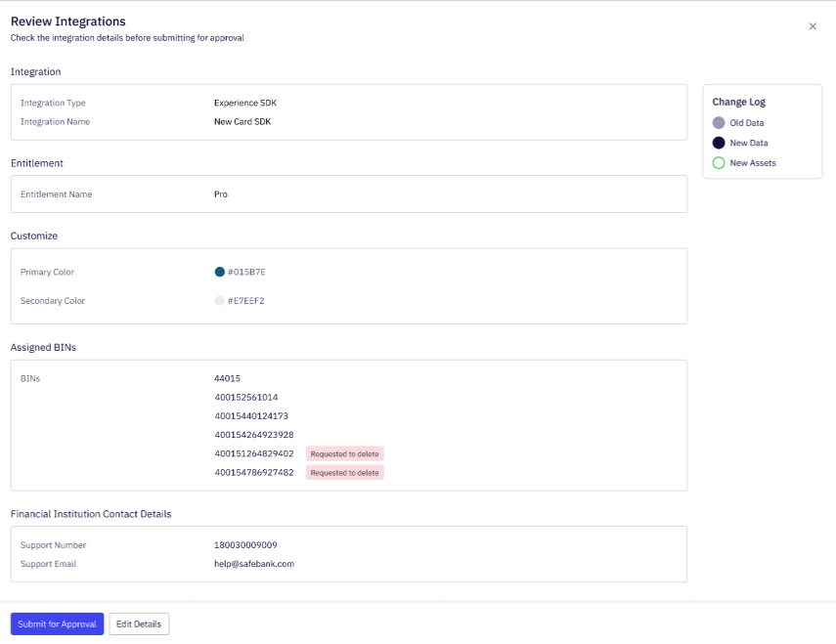Image resolution: width=836 pixels, height=644 pixels.
Task: Click the New Assets legend circle
Action: [718, 162]
